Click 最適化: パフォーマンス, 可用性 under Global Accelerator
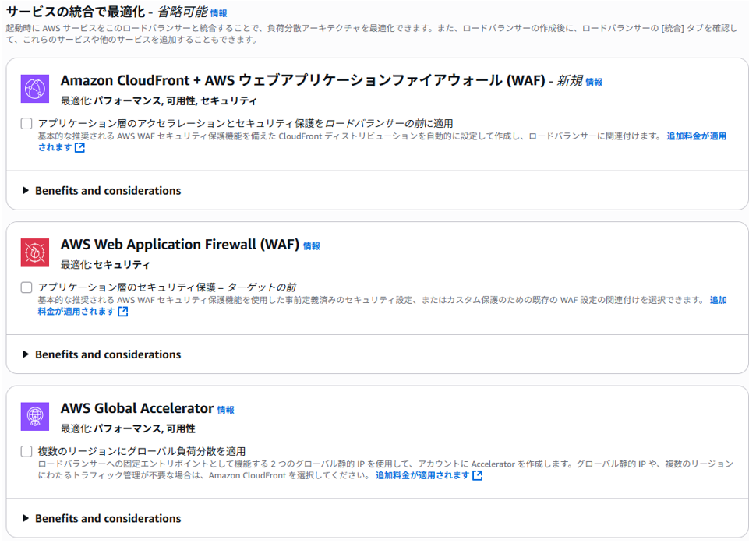 click(x=128, y=428)
